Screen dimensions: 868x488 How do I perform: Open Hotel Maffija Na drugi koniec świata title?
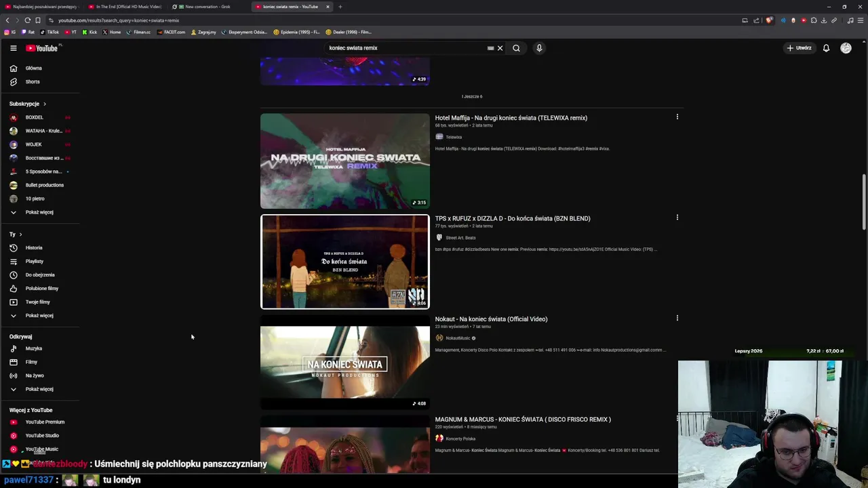(511, 118)
